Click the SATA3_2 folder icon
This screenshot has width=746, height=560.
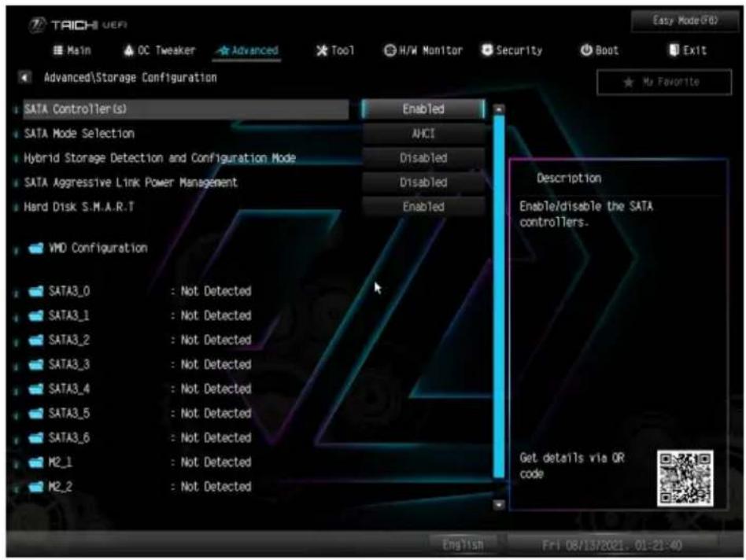(35, 341)
